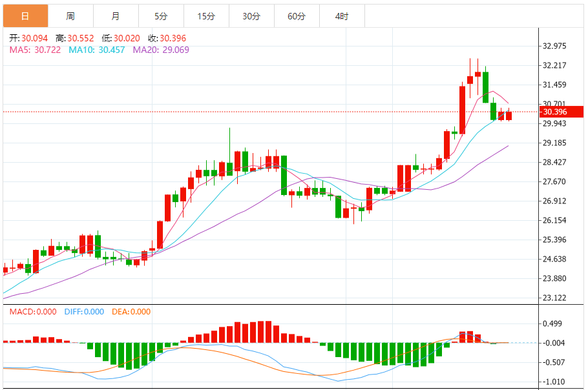Click the MA20: 29.069 indicator label
This screenshot has height=390, width=588.
(161, 50)
